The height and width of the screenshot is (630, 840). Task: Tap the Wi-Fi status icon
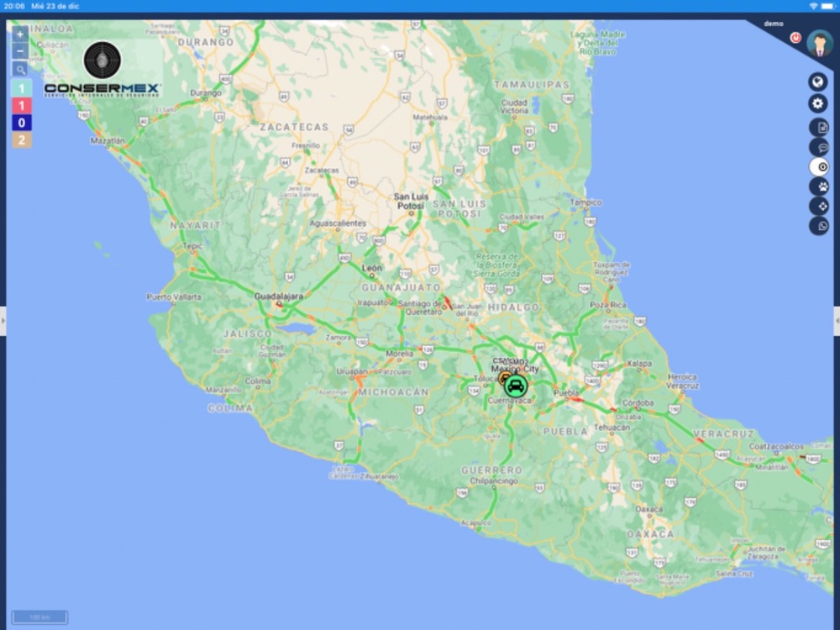(x=813, y=6)
